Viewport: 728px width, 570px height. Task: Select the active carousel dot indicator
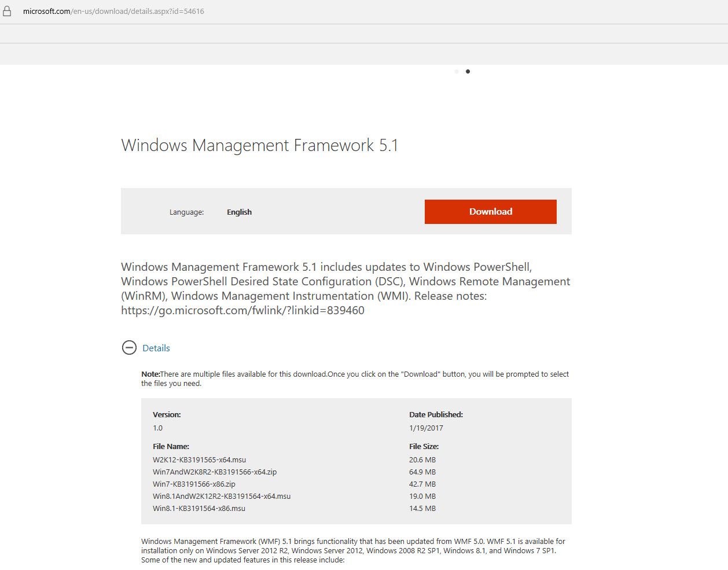(468, 72)
